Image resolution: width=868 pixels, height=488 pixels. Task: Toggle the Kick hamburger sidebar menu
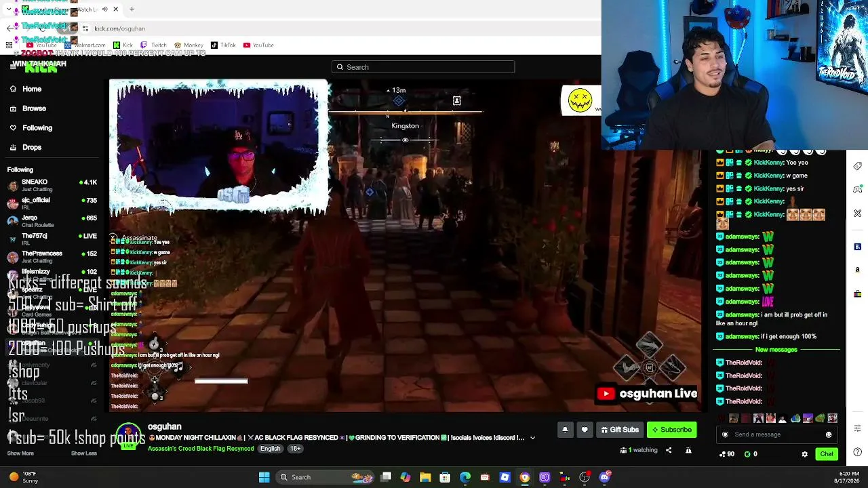[13, 66]
